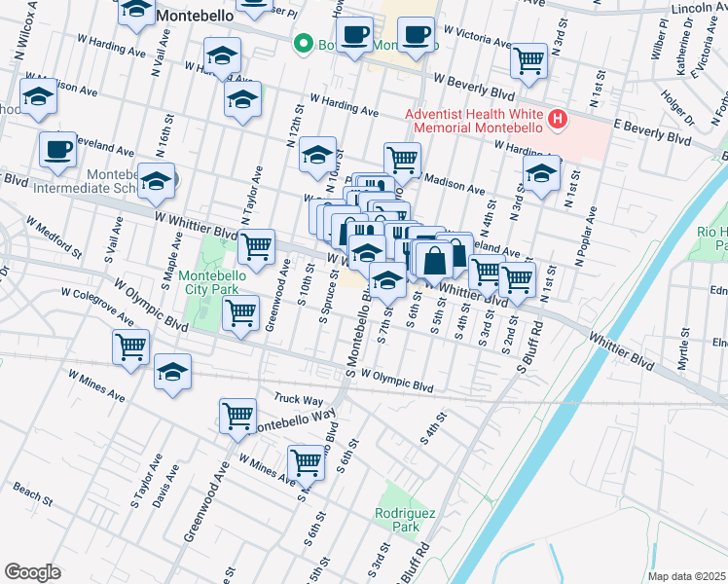Open the school marker in the Whittier Blvd cluster center
Screen dimensions: 728x584
[x=367, y=257]
